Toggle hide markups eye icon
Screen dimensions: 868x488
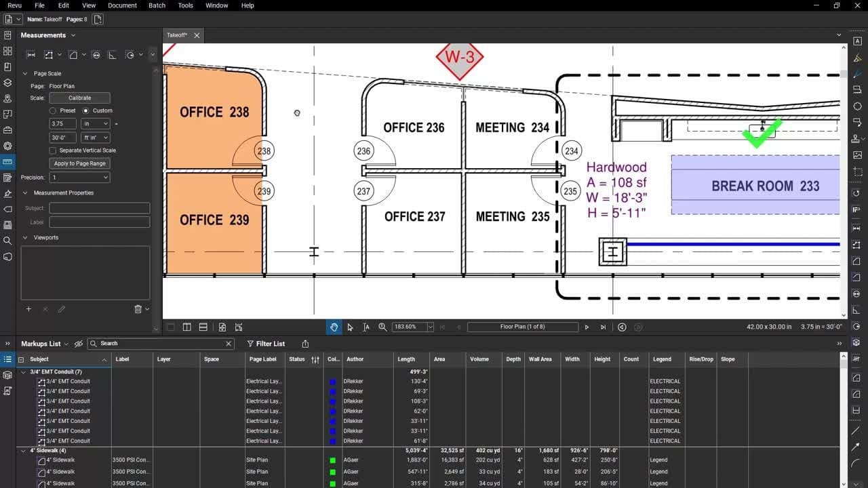(x=79, y=344)
